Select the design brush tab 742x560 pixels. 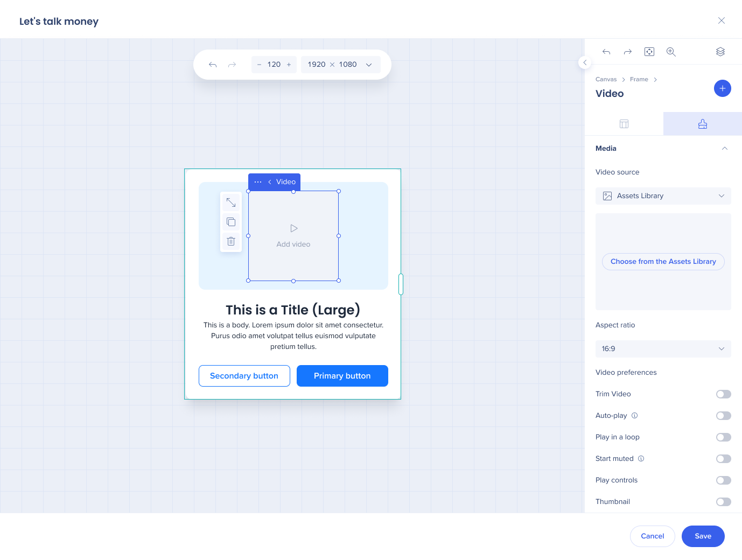(702, 124)
